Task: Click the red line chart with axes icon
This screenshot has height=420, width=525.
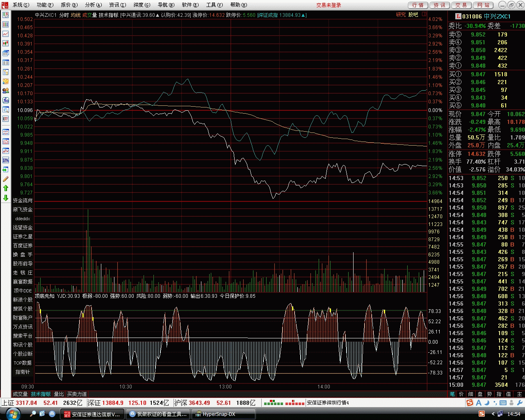Action: 6,151
